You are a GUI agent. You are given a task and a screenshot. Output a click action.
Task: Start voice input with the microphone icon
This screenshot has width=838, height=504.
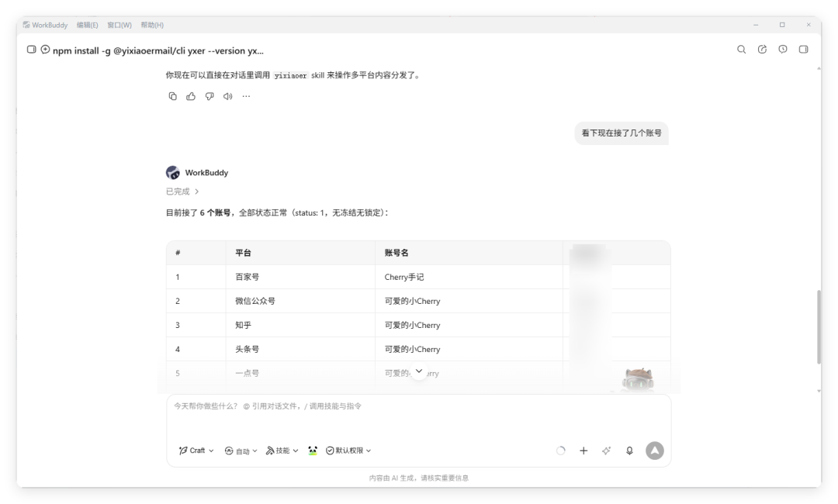click(629, 450)
